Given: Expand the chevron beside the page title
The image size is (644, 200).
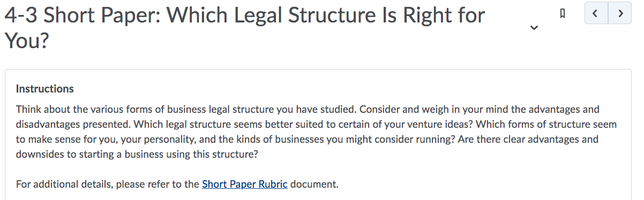Looking at the screenshot, I should pos(534,28).
